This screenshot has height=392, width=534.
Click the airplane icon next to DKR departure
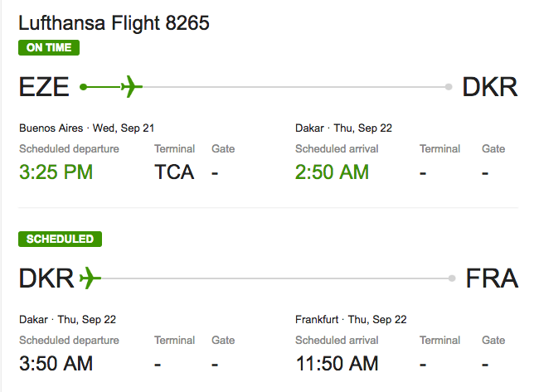[90, 278]
